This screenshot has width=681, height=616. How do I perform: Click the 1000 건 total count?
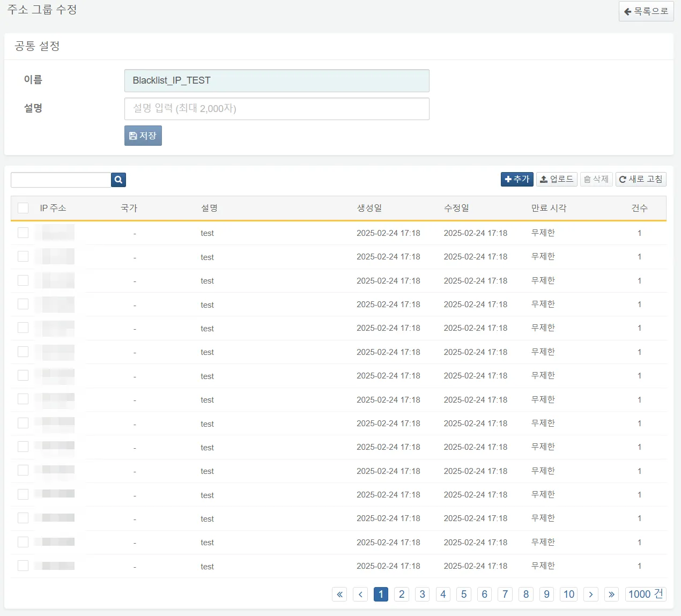646,594
